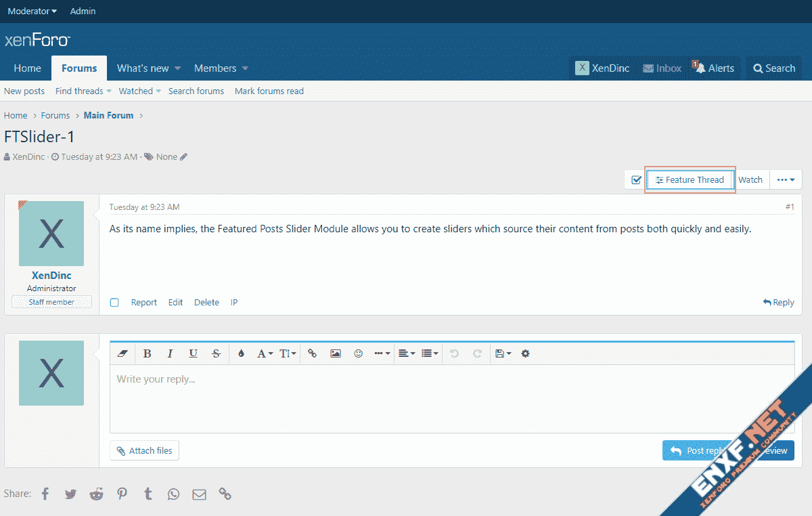Apply strikethrough formatting in editor
Screen dimensions: 812x516
216,353
